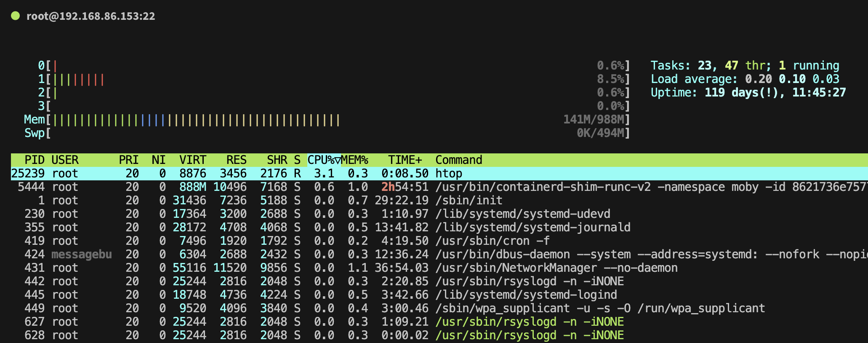Select the dbus-daemon process row

point(439,254)
